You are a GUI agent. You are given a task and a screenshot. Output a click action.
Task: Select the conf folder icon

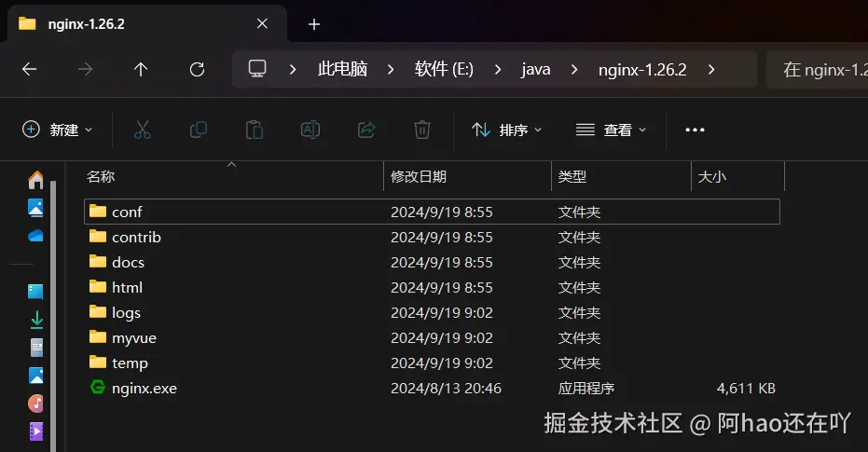97,211
